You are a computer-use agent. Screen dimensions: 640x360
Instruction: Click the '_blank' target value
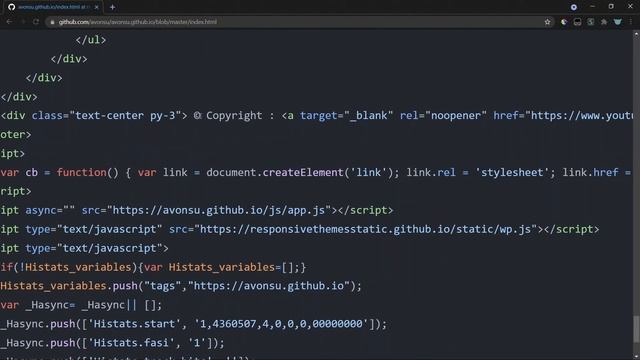369,116
